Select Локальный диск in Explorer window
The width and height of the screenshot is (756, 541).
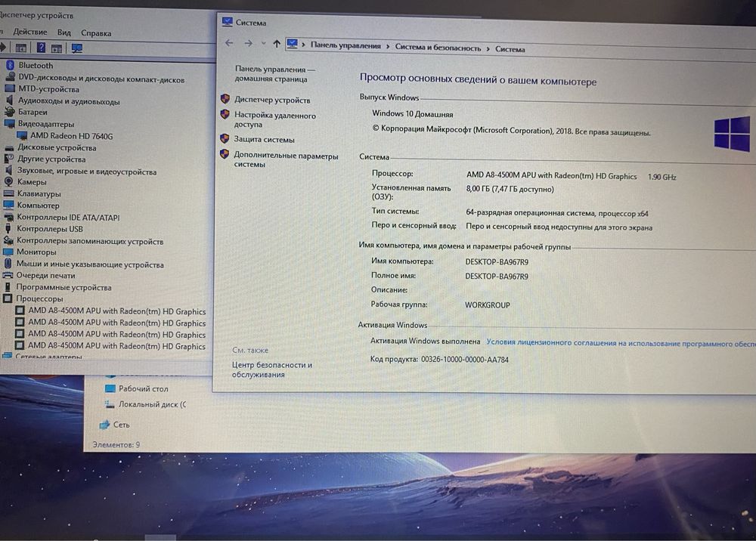[152, 404]
